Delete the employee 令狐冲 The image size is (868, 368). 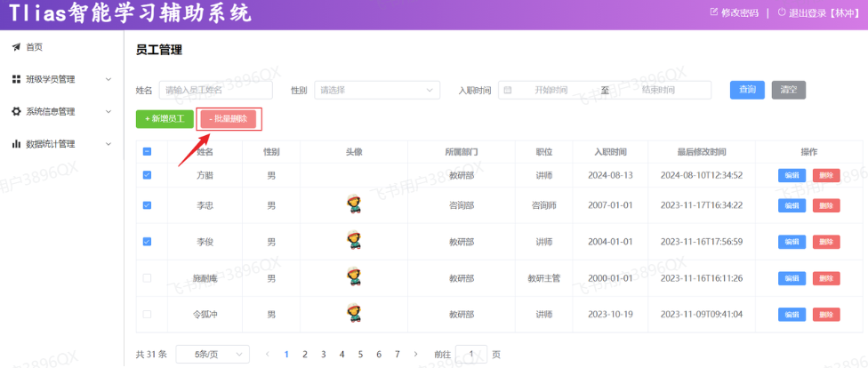(826, 315)
